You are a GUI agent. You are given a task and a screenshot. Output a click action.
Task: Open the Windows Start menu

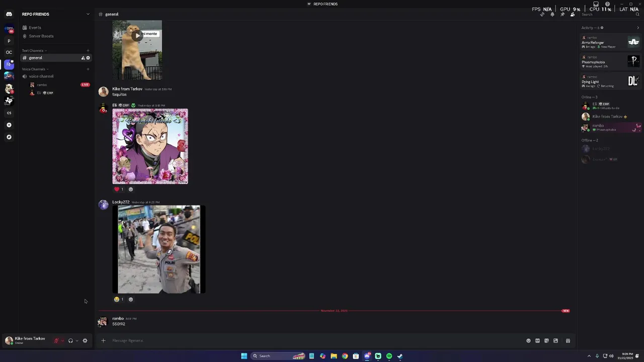[244, 356]
